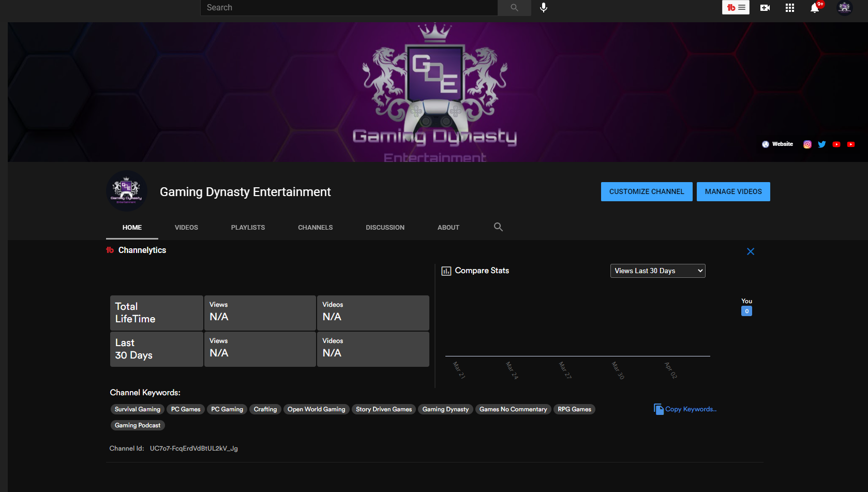Click the create video camera icon
The width and height of the screenshot is (868, 492).
pyautogui.click(x=765, y=8)
